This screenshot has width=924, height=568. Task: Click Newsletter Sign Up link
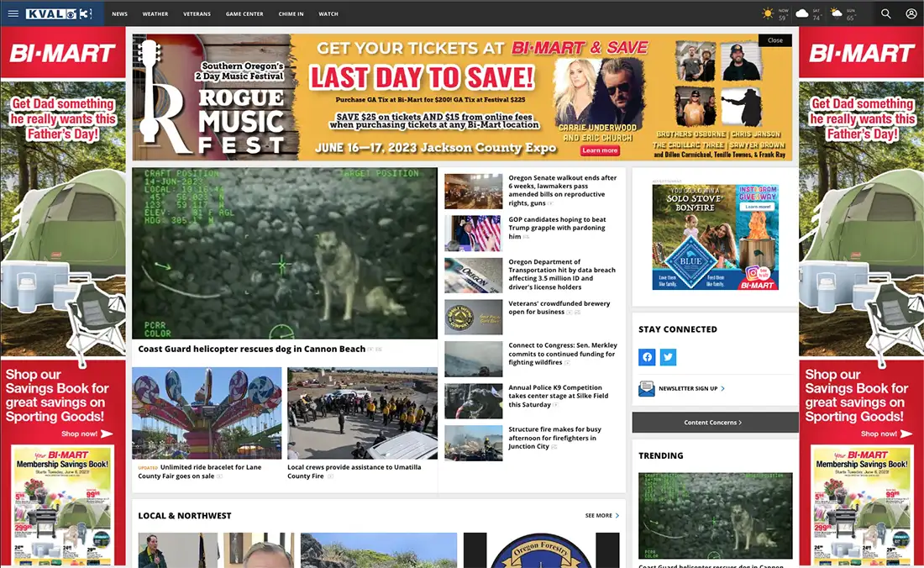point(688,389)
